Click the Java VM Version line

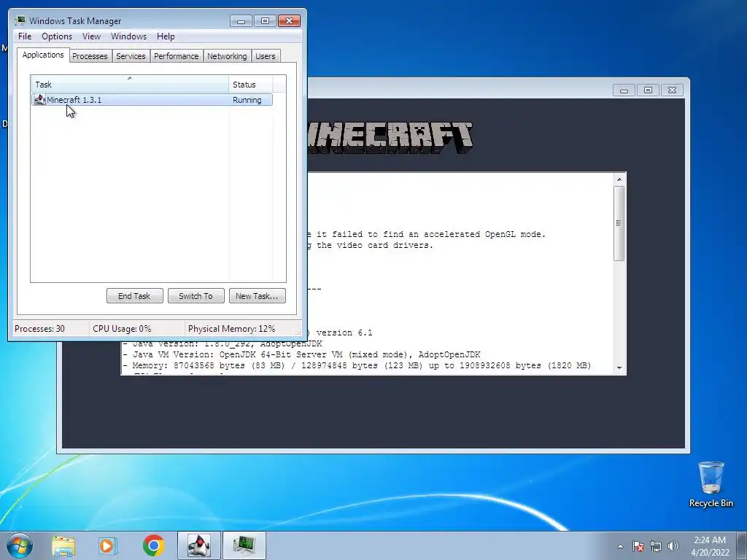301,355
